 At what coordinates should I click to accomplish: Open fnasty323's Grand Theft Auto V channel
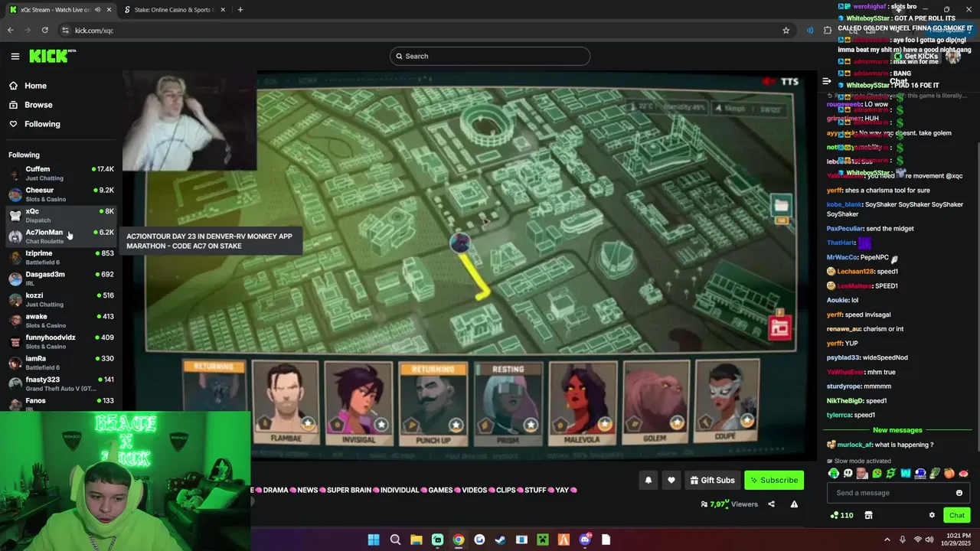coord(61,383)
